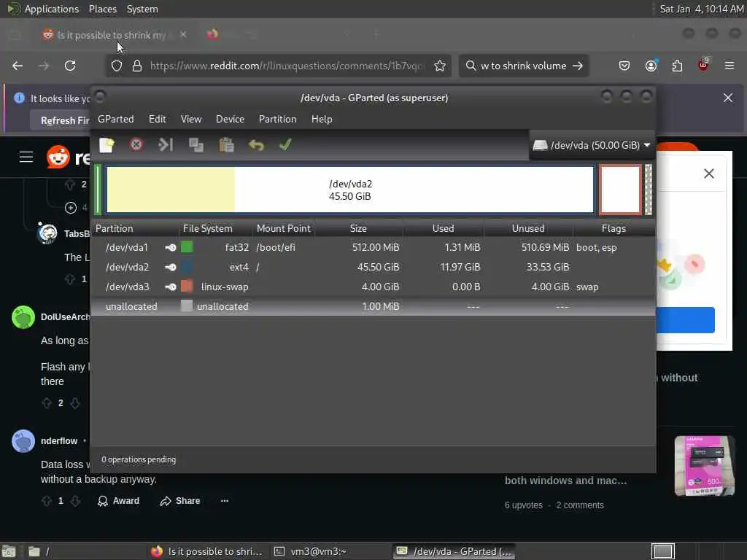Open the /dev/vda (50.00 GiB) device selector
The height and width of the screenshot is (560, 747).
pos(591,145)
